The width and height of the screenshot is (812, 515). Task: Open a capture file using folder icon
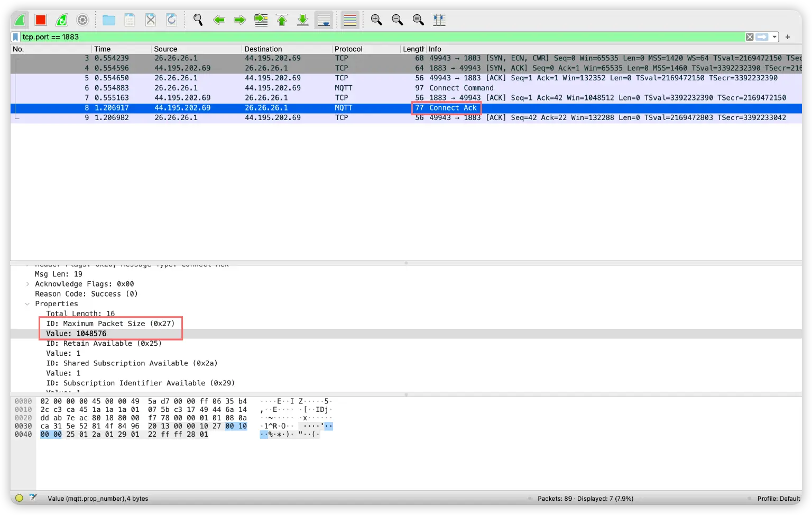[108, 20]
